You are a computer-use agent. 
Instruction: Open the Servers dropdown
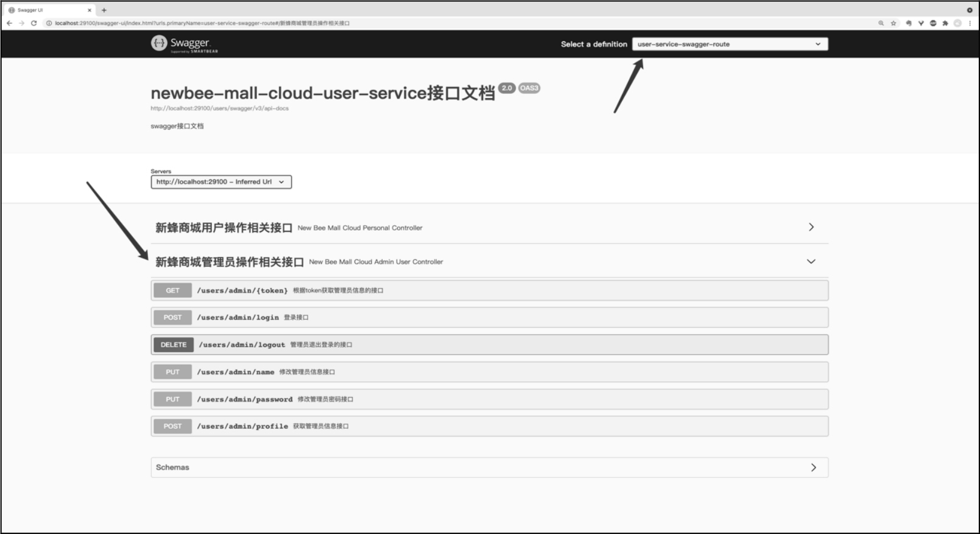click(221, 181)
